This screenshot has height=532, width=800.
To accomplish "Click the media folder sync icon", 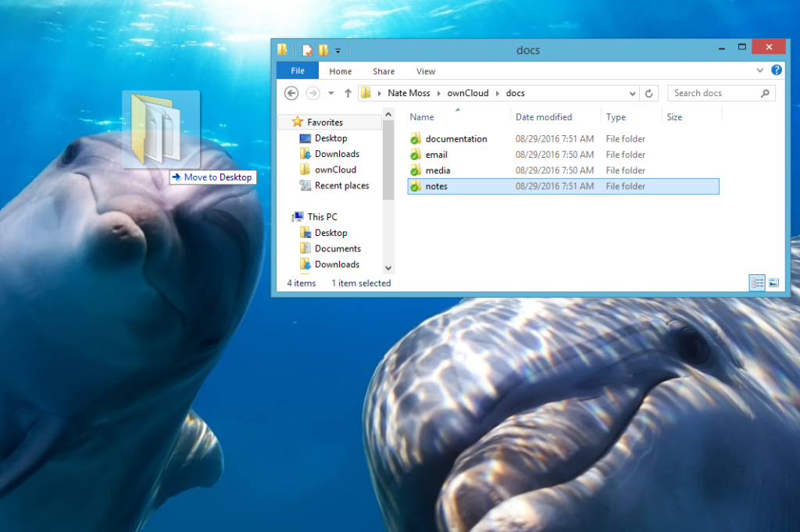I will [416, 170].
